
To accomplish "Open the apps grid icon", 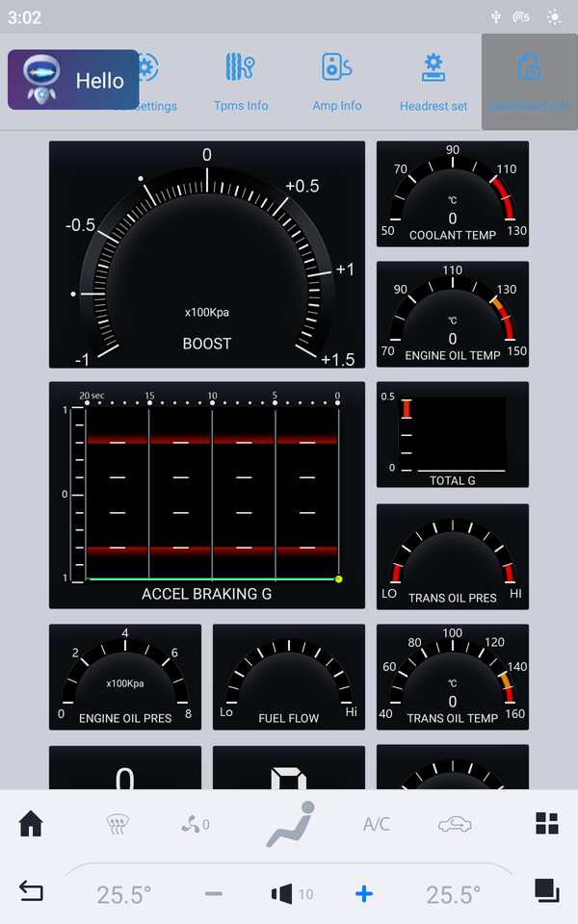I will pos(547,823).
